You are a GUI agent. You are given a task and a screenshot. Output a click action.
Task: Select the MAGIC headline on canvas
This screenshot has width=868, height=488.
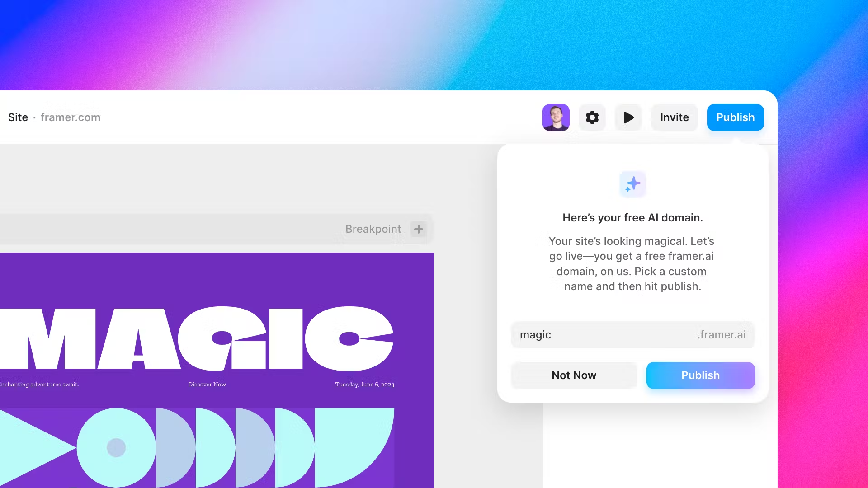(x=197, y=338)
